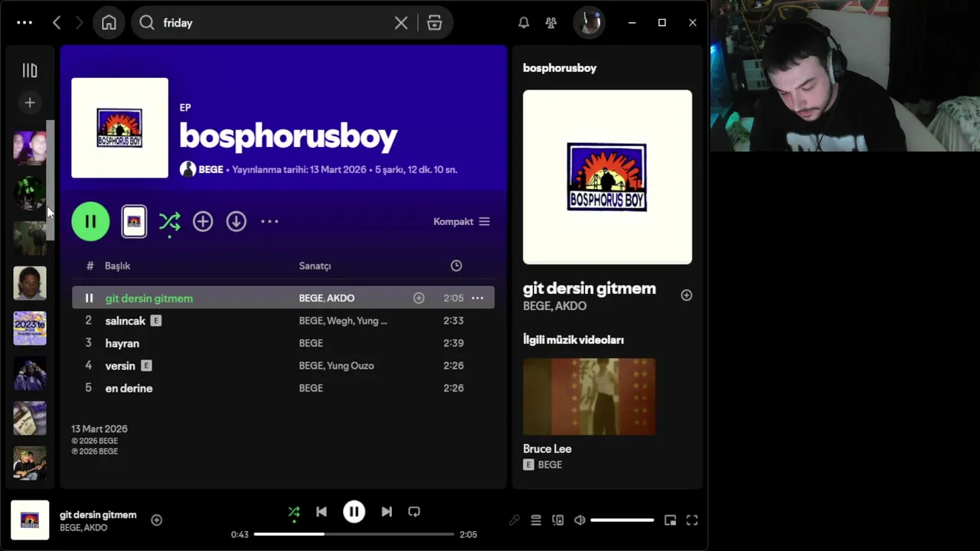Skip to next track
The height and width of the screenshot is (551, 980).
tap(387, 512)
